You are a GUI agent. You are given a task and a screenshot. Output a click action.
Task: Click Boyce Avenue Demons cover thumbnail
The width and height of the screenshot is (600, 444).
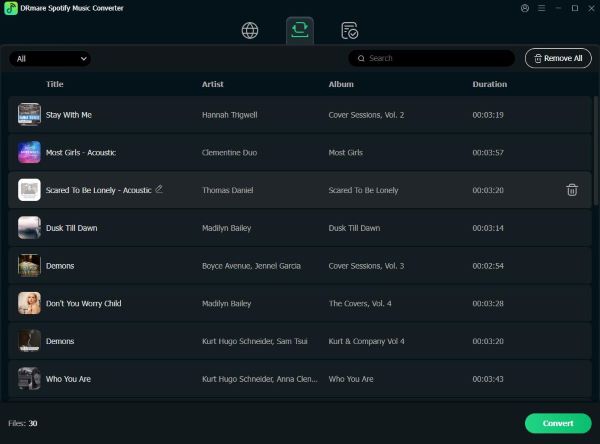click(29, 265)
